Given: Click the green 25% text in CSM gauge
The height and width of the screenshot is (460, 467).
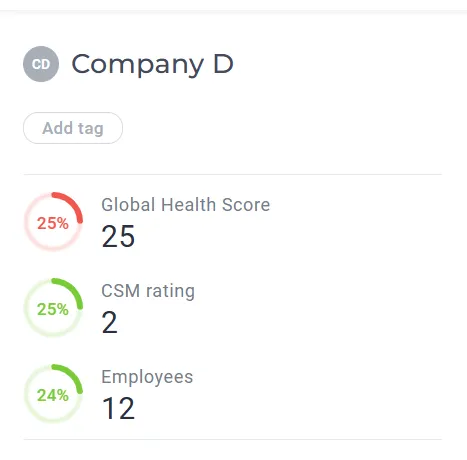Looking at the screenshot, I should click(53, 309).
